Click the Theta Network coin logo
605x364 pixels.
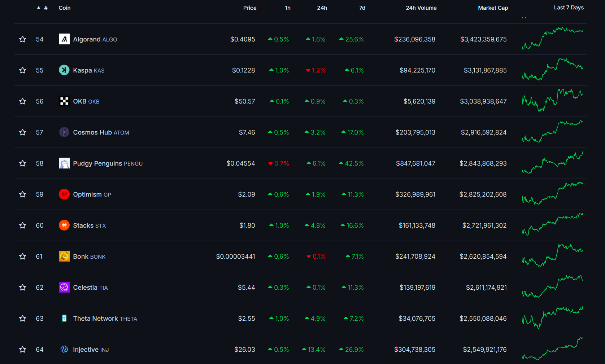(x=64, y=318)
